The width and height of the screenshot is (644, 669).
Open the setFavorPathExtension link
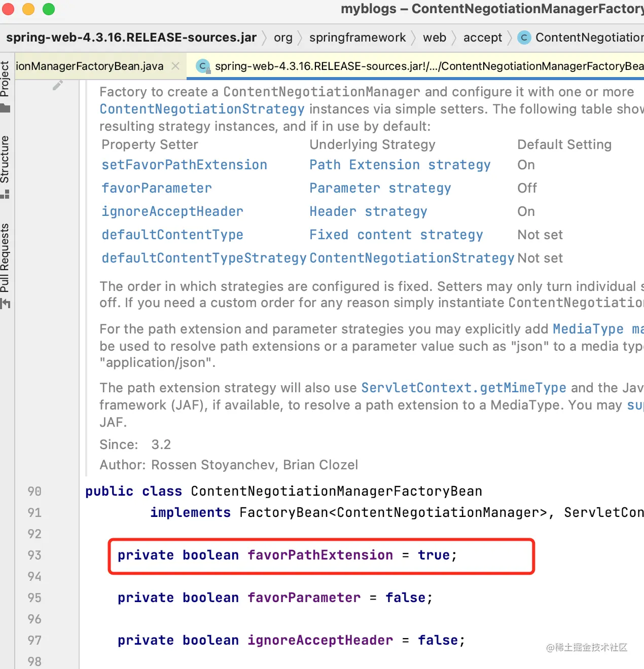[184, 165]
